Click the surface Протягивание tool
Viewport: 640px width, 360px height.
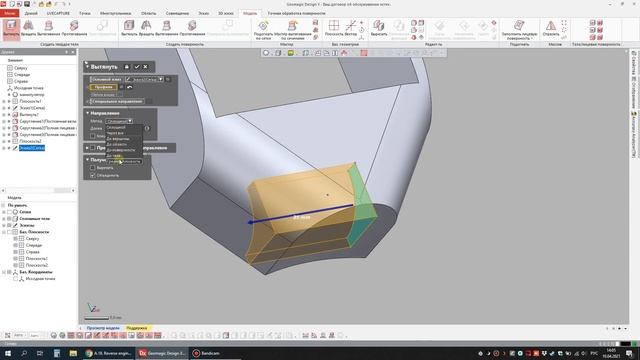192,29
